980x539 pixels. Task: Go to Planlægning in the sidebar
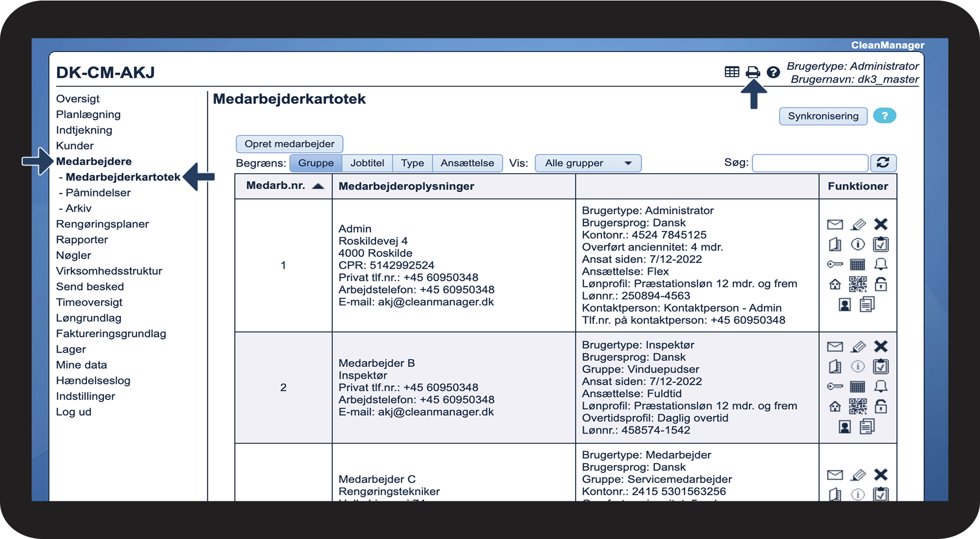click(88, 114)
